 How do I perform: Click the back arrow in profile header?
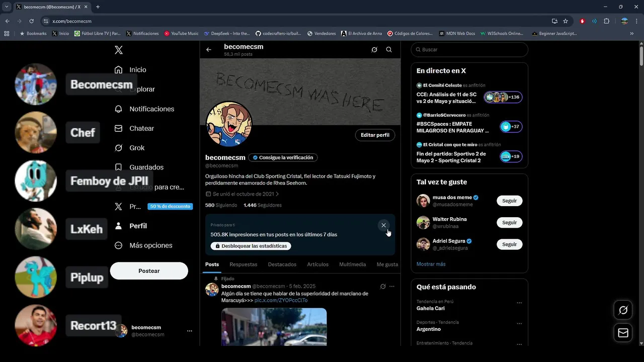209,50
